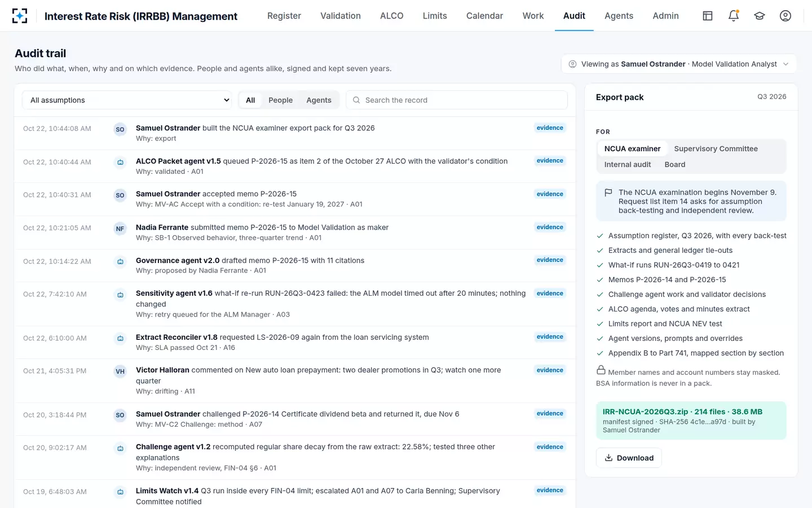Click the SO avatar on the export pack row
This screenshot has width=812, height=508.
[x=120, y=129]
